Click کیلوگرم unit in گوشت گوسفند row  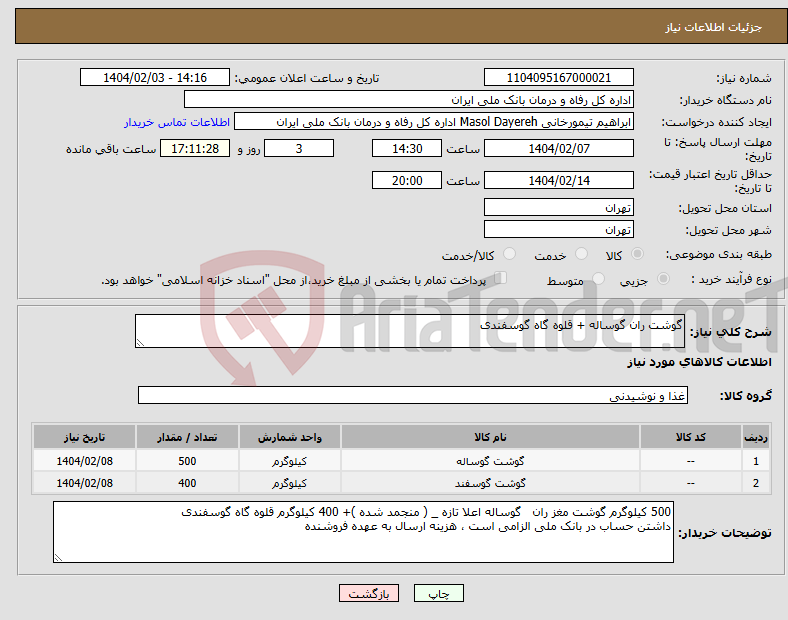(x=290, y=483)
